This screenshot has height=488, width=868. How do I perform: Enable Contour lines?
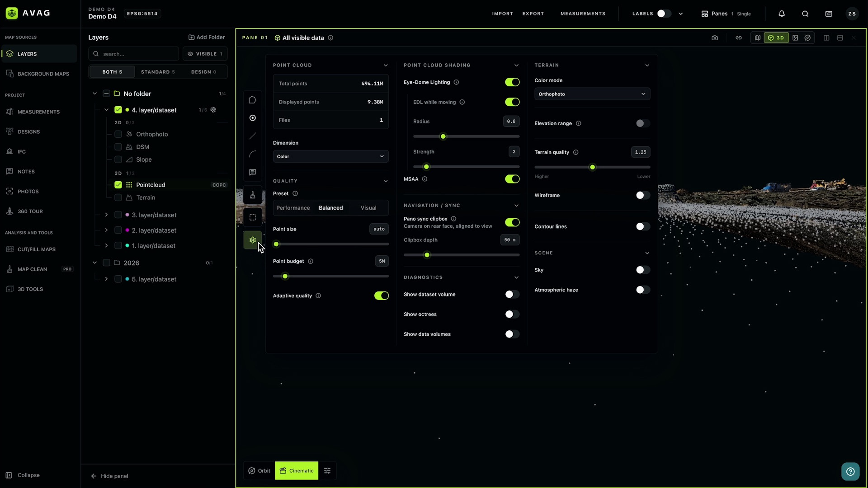coord(643,226)
